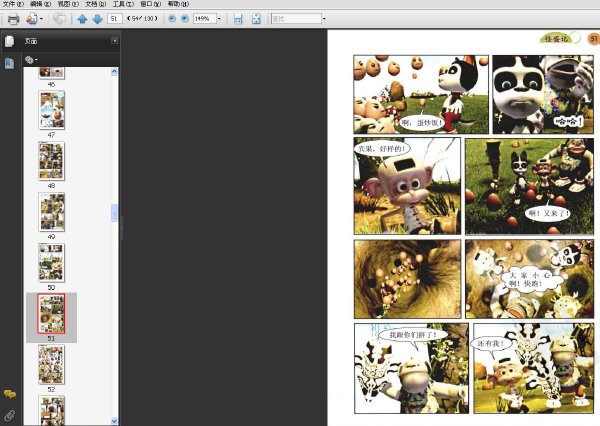Screen dimensions: 600x426
Task: Click the partially visible thumbnail above page 47
Action: pos(52,73)
